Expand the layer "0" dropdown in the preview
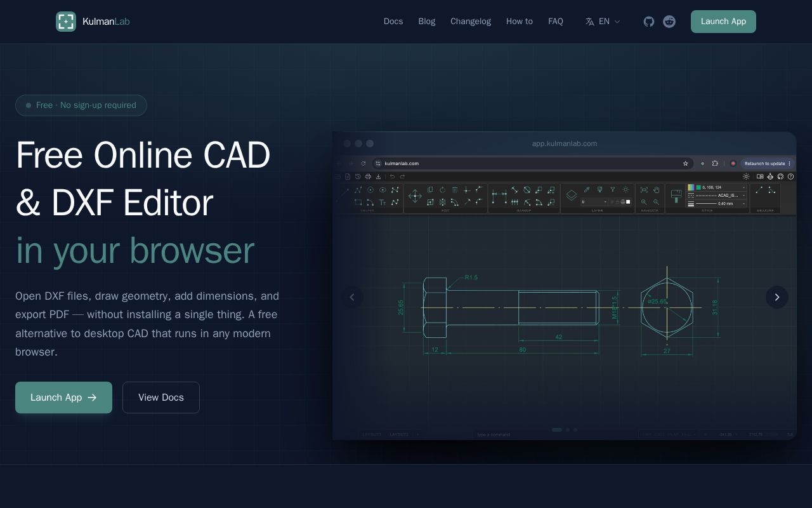 pos(594,202)
